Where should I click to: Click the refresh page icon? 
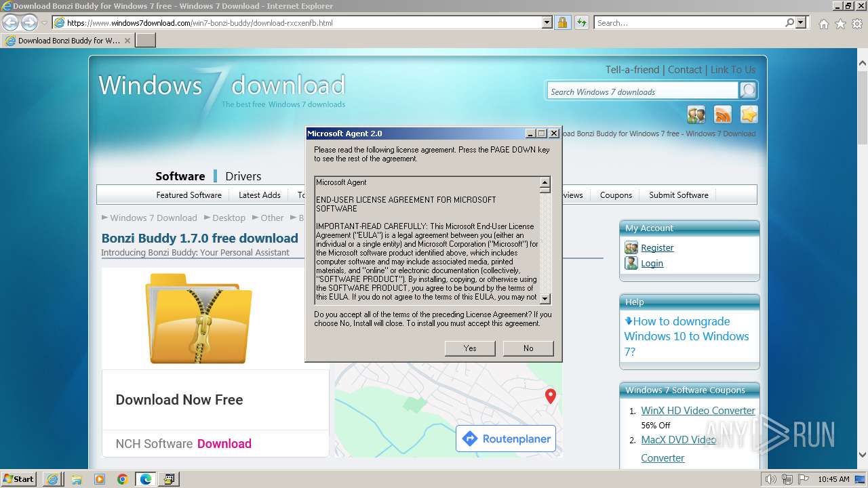(582, 22)
